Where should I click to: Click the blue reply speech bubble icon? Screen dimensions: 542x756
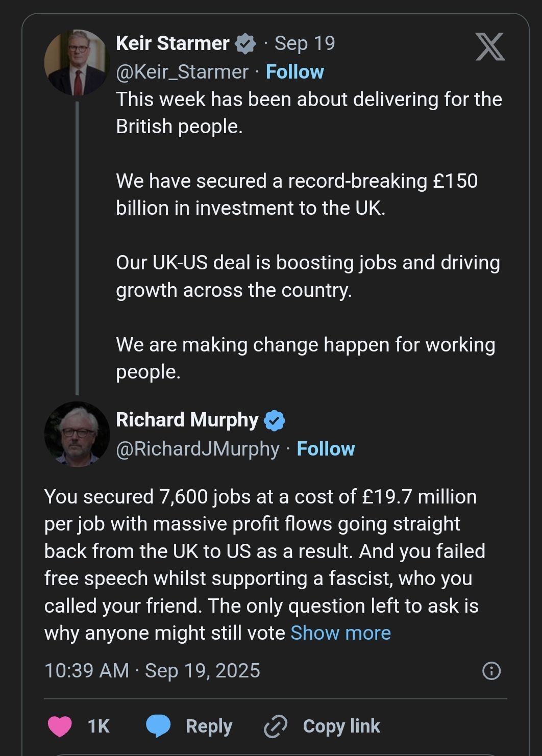click(158, 726)
